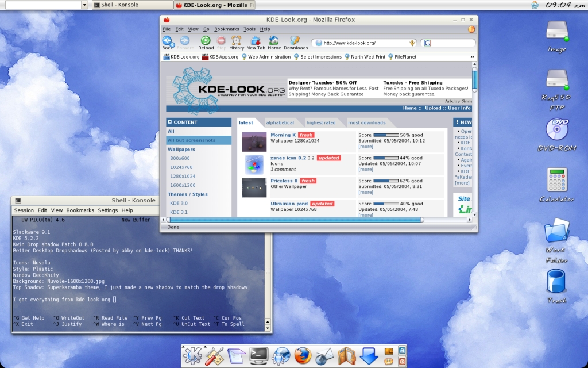The height and width of the screenshot is (368, 588).
Task: Open the mail envelope icon in the panel
Action: (x=324, y=356)
